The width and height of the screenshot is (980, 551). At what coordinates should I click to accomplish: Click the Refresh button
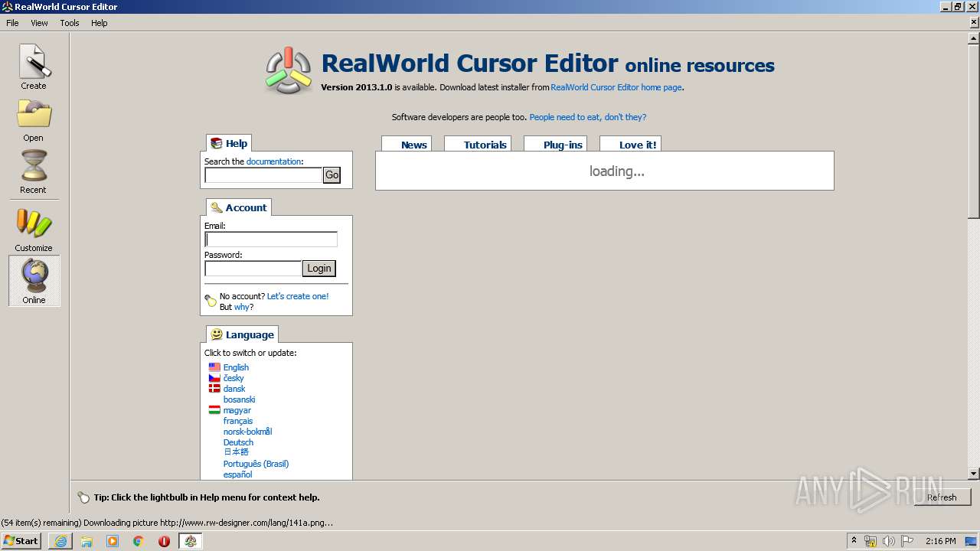(942, 497)
